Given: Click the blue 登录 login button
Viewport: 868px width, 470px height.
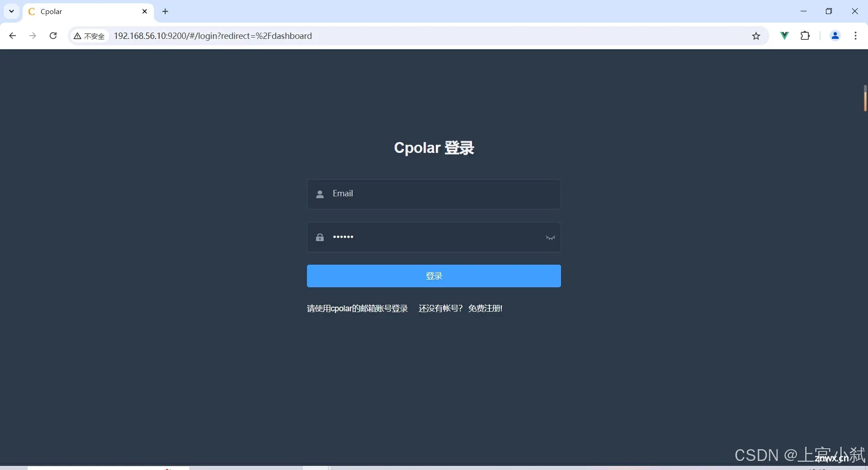Looking at the screenshot, I should pos(434,276).
